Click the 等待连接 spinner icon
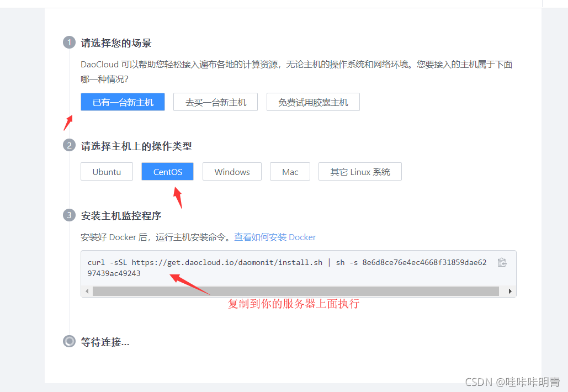This screenshot has width=568, height=392. (x=69, y=341)
